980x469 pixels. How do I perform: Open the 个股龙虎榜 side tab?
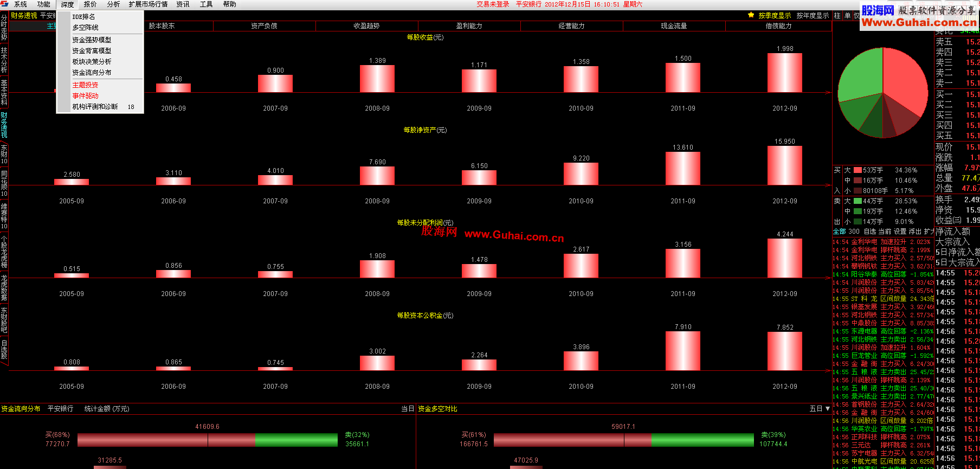[4, 252]
